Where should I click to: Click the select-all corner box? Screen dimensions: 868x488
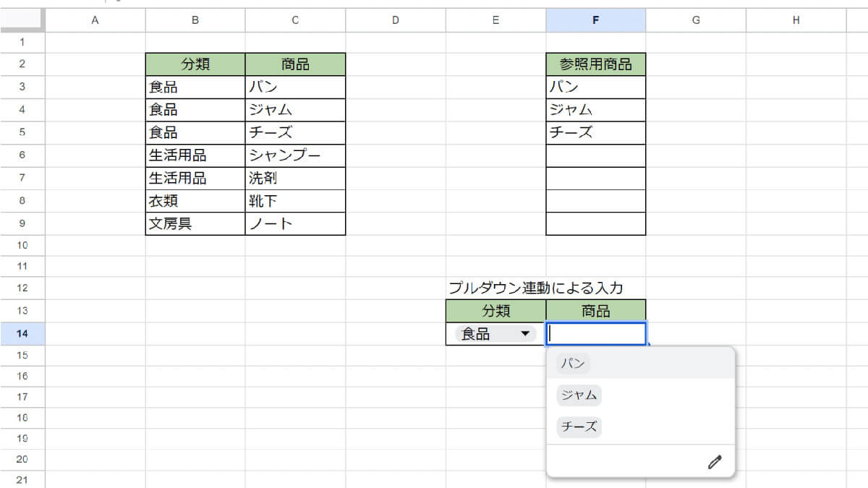pyautogui.click(x=22, y=21)
